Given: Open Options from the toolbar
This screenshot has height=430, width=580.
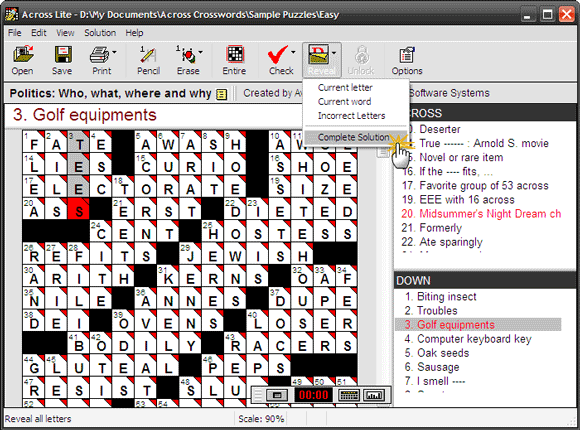Looking at the screenshot, I should coord(407,55).
